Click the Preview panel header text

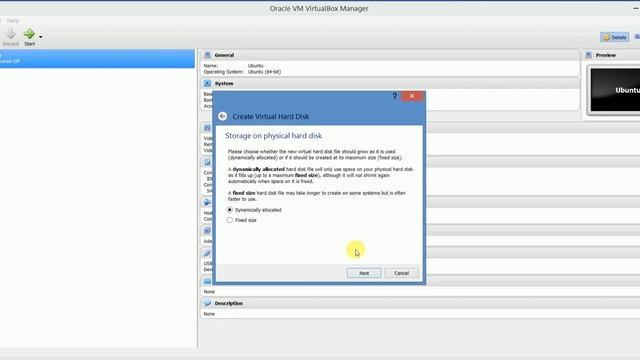click(606, 55)
